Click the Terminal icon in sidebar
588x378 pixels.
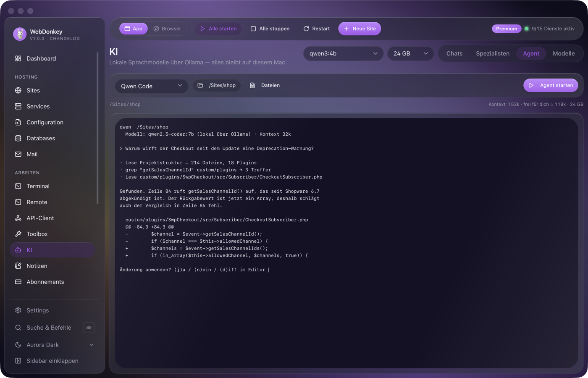pos(18,186)
